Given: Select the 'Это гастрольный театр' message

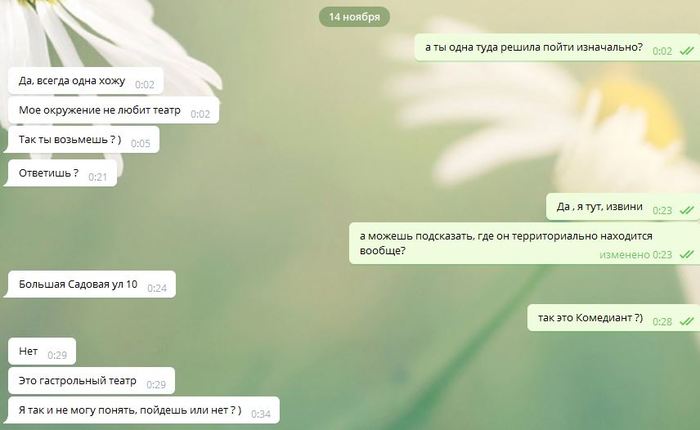Looking at the screenshot, I should coord(92,380).
